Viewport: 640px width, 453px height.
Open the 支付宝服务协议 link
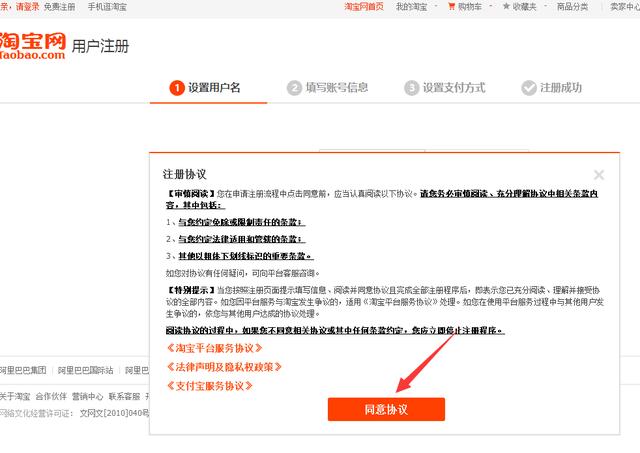210,386
